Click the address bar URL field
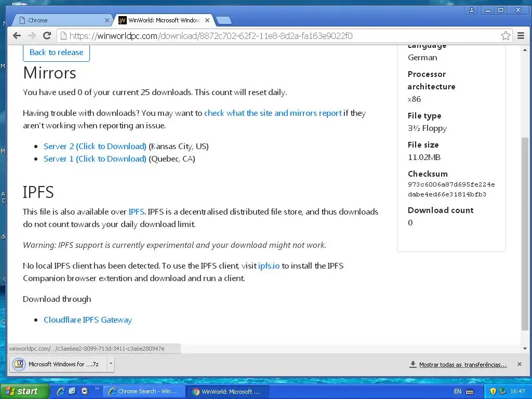 [x=283, y=36]
